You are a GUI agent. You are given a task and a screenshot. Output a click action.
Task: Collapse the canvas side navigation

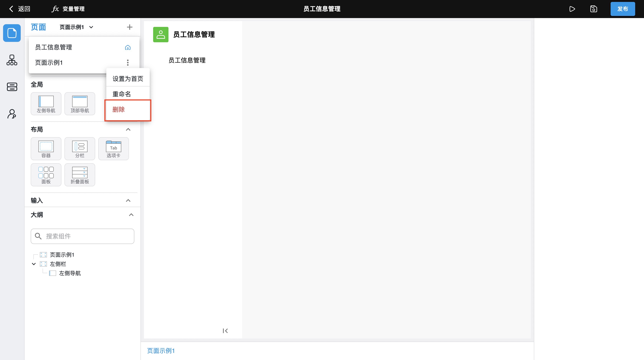point(225,331)
